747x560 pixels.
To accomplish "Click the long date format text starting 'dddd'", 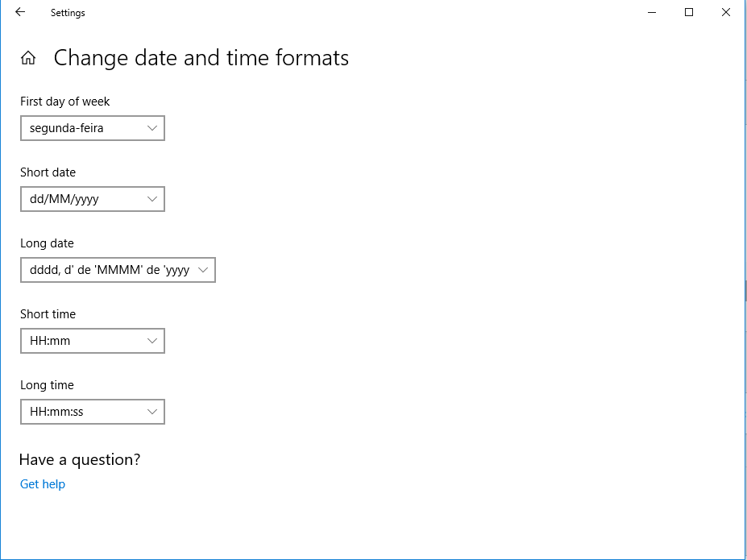I will 109,270.
